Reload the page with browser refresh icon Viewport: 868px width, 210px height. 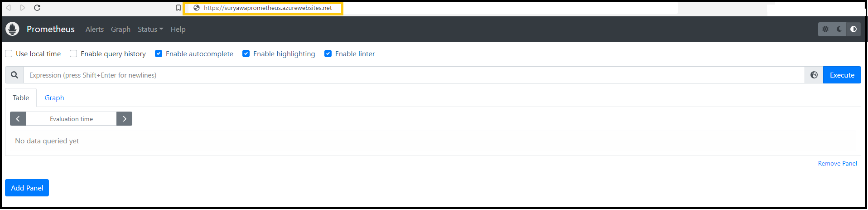pos(38,8)
